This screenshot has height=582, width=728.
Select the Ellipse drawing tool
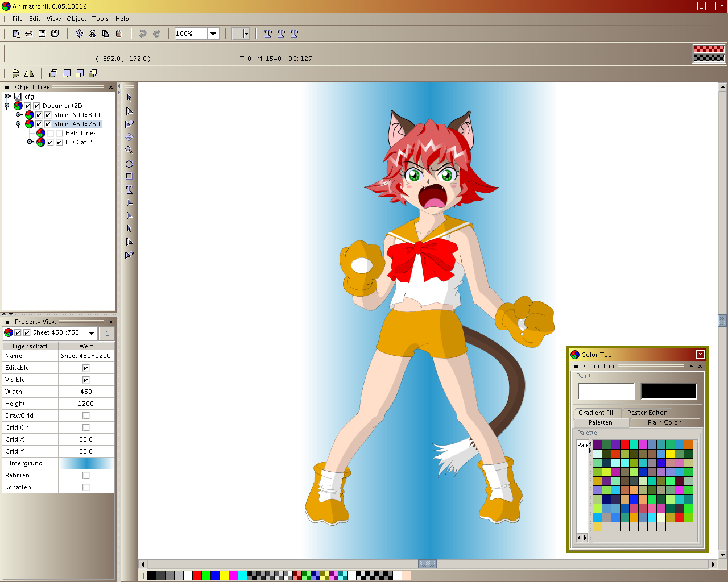tap(129, 164)
